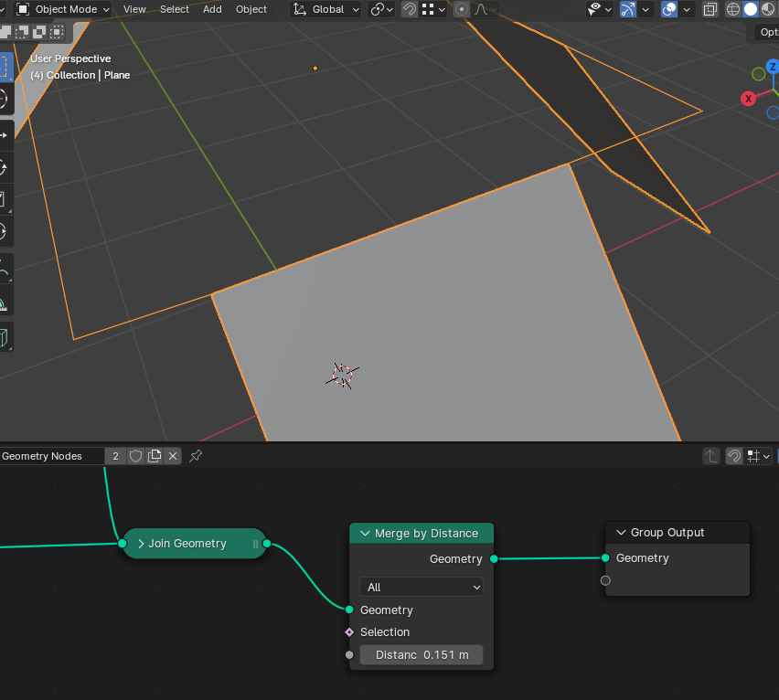This screenshot has height=700, width=779.
Task: Click the node tree user count 2
Action: click(x=116, y=456)
